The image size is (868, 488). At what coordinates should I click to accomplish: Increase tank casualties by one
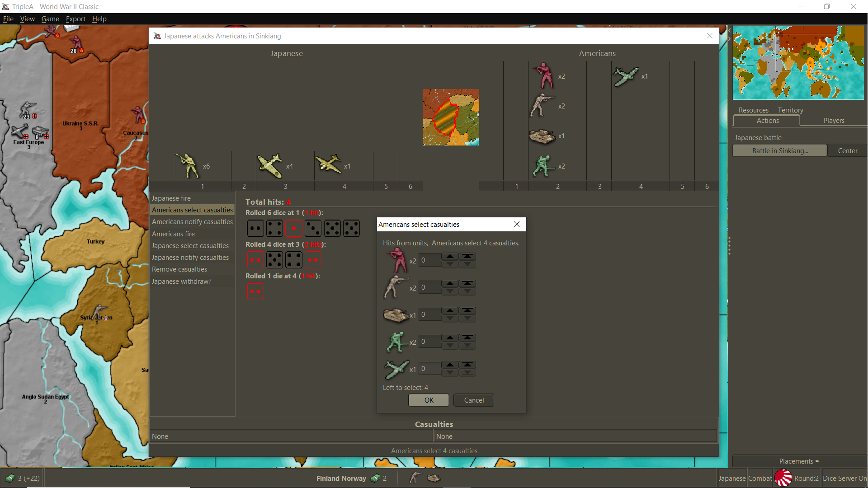[450, 310]
